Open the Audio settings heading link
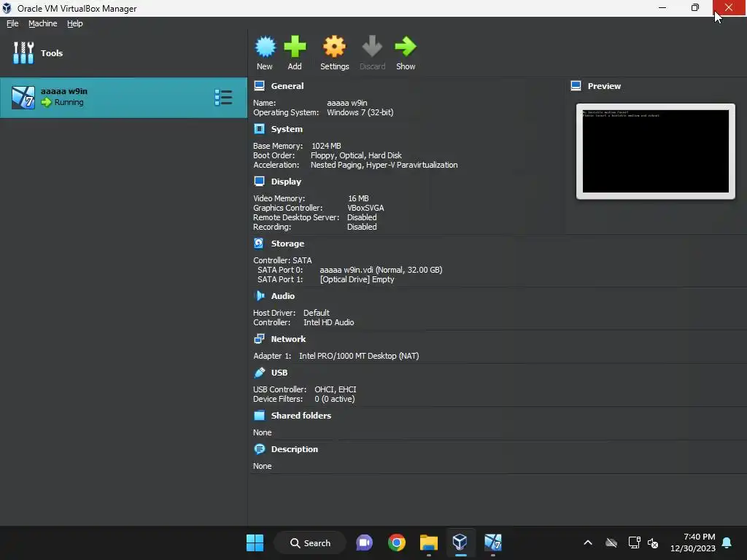 tap(282, 296)
